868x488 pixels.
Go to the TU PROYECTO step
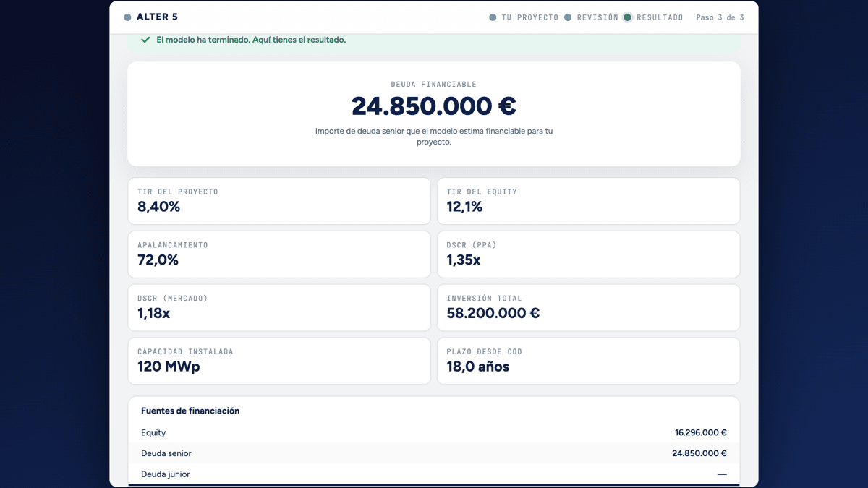point(530,17)
